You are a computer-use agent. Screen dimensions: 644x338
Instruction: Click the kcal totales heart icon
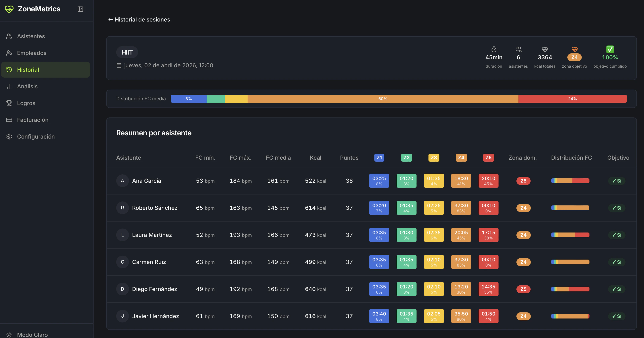click(545, 49)
